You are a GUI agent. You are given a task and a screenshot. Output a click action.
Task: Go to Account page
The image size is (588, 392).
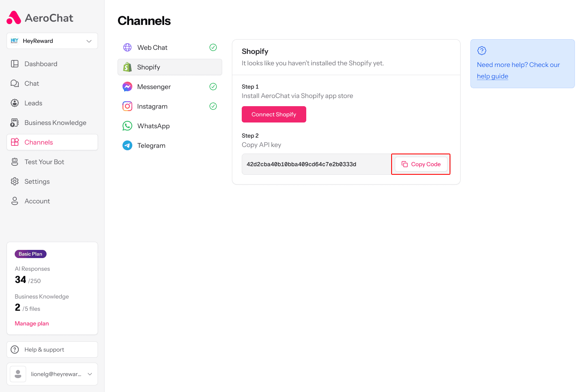click(52, 201)
